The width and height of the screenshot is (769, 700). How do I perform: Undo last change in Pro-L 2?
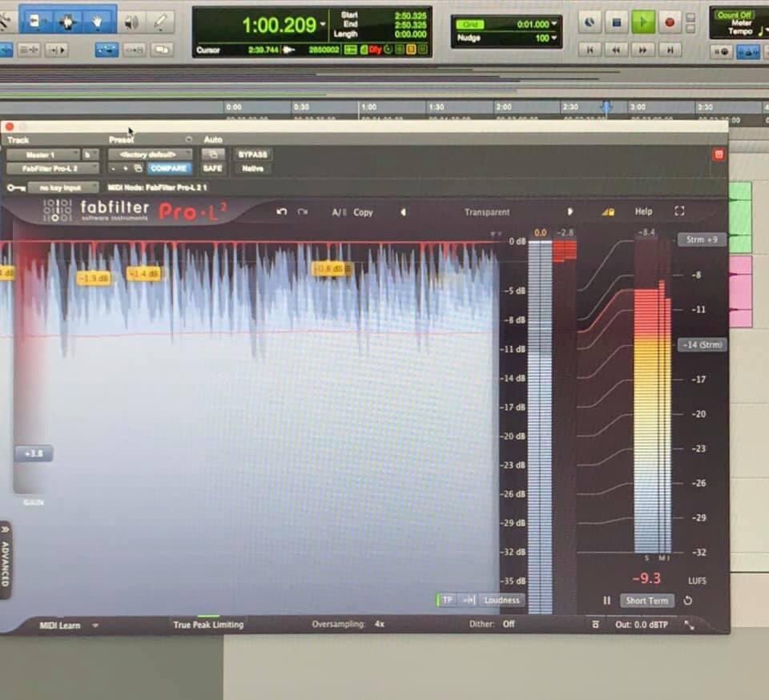[x=281, y=211]
